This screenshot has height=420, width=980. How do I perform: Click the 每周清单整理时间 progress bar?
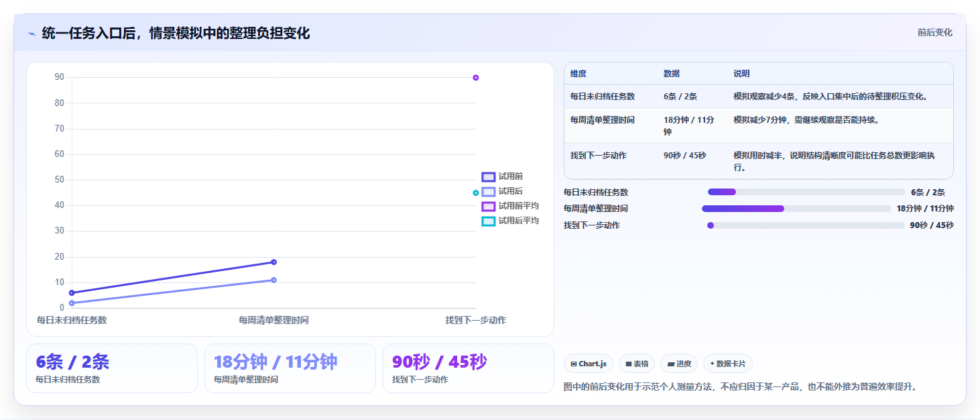[796, 209]
